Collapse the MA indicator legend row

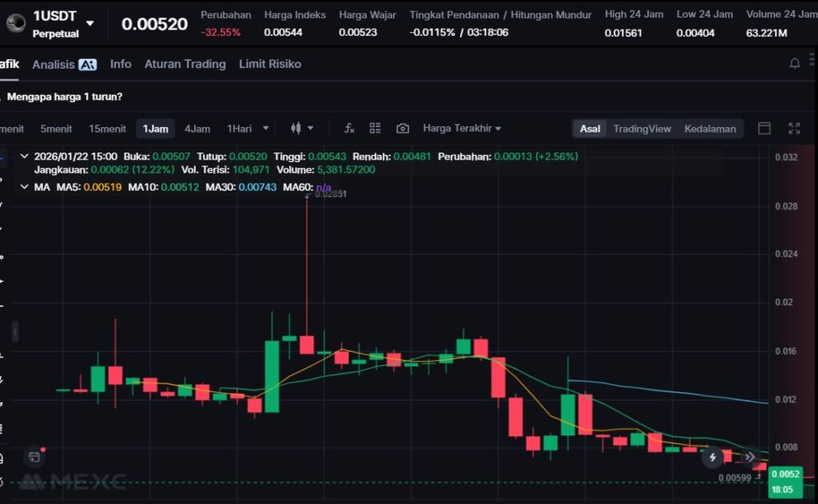pyautogui.click(x=24, y=187)
